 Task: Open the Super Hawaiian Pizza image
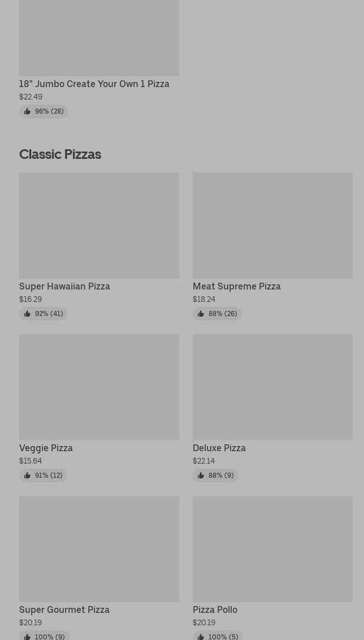(x=99, y=225)
